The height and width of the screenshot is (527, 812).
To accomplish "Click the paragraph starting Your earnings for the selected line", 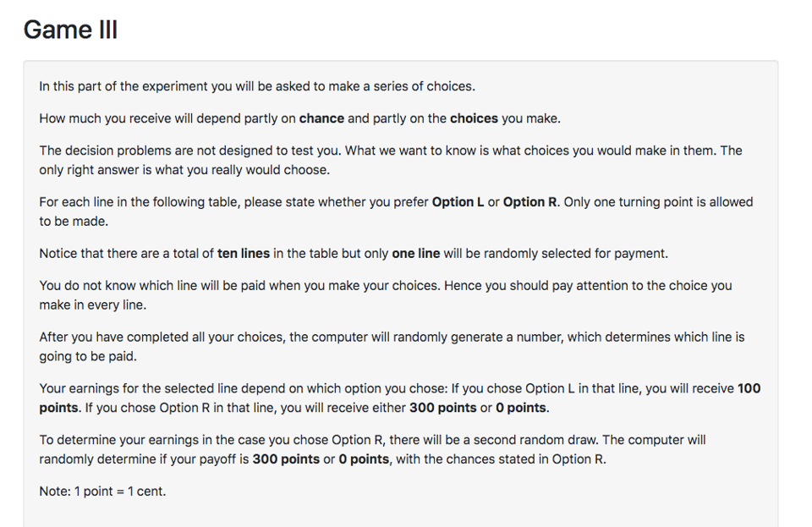I will click(400, 398).
